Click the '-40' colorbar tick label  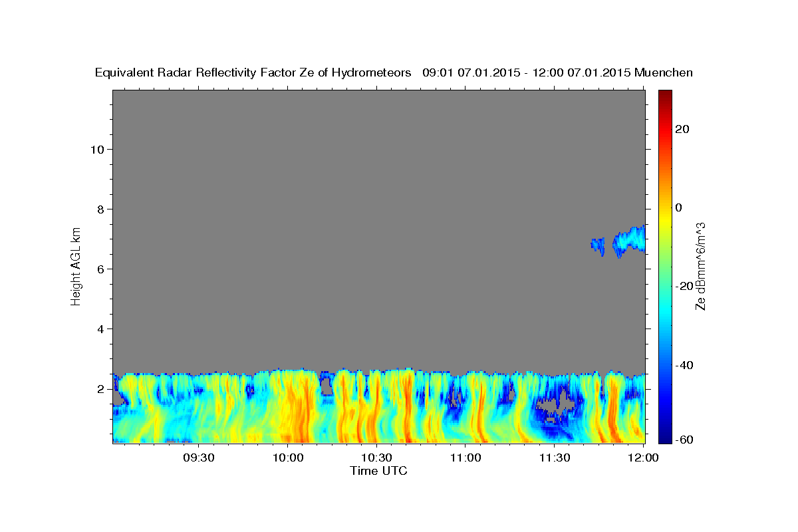pos(684,365)
